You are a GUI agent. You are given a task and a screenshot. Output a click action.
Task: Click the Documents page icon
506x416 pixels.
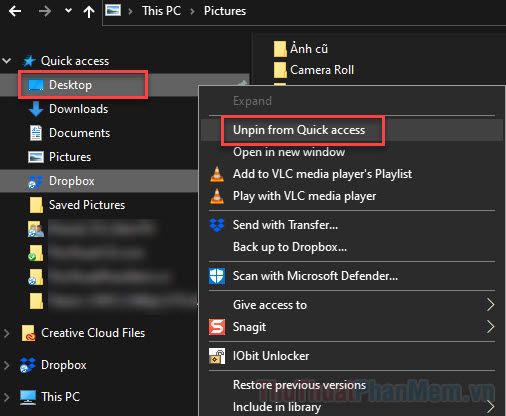pos(36,133)
